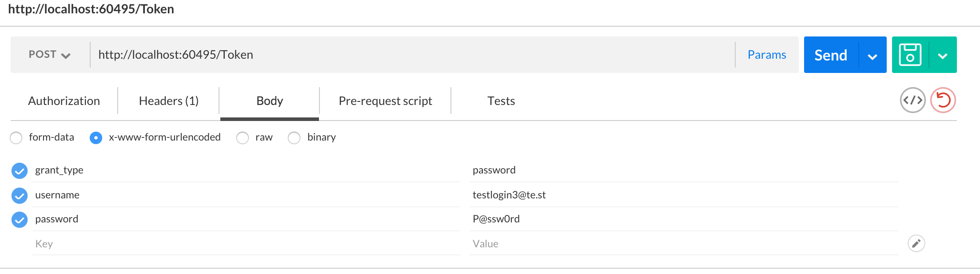Open the POST method dropdown
980x274 pixels.
(49, 55)
